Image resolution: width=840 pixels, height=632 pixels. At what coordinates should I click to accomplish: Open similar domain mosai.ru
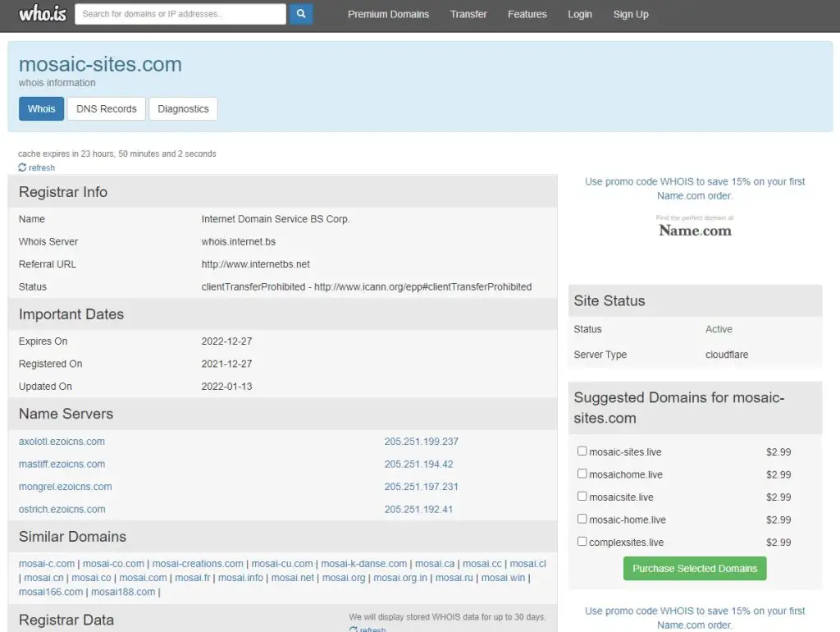[x=454, y=577]
